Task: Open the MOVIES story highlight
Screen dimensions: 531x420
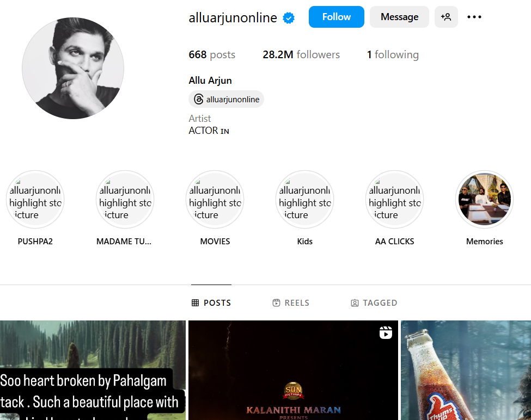Action: 215,200
